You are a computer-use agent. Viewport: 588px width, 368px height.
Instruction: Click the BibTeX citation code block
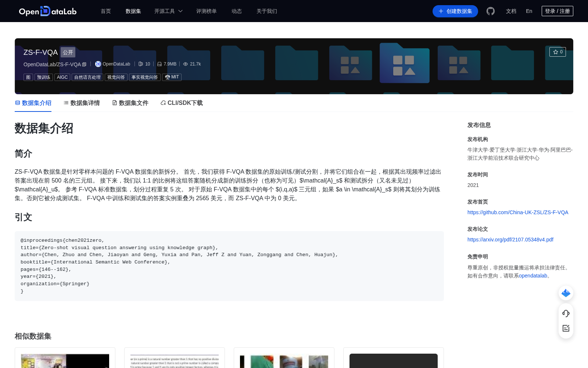tap(229, 266)
